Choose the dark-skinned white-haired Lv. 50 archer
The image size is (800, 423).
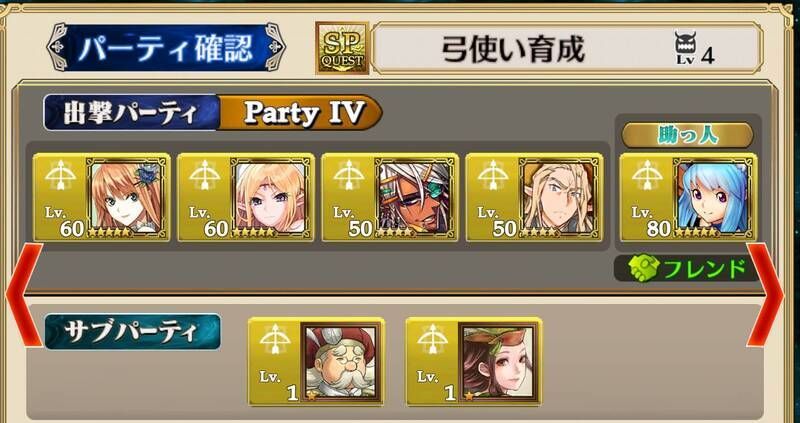416,196
